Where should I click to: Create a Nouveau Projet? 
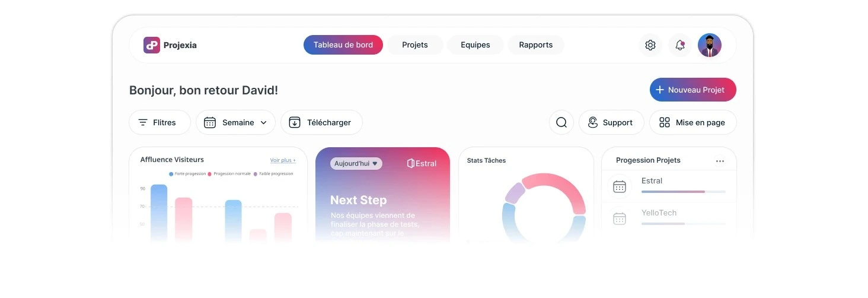pyautogui.click(x=693, y=90)
